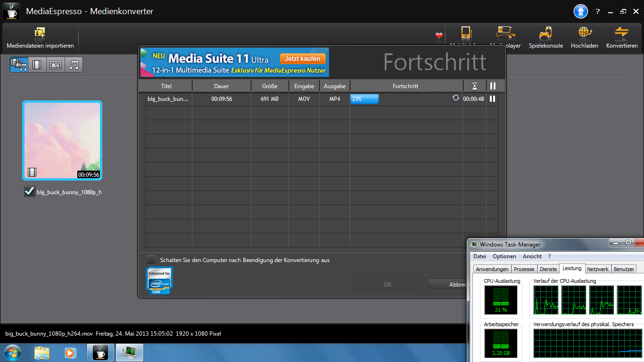
Task: Switch to Prozesse tab in Task-Manager
Action: pyautogui.click(x=524, y=269)
